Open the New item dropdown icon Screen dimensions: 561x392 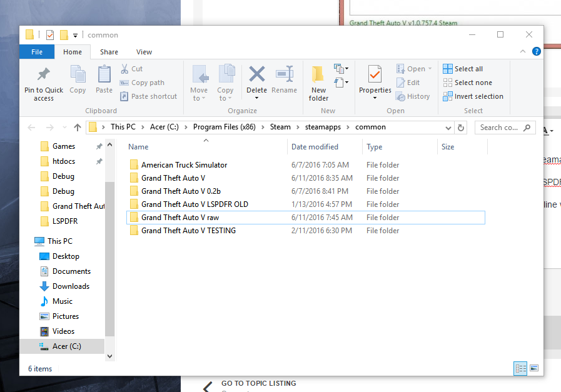(x=341, y=68)
